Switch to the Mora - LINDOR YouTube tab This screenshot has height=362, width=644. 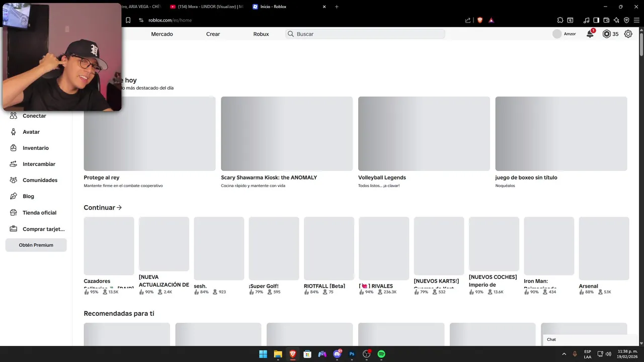click(206, 7)
